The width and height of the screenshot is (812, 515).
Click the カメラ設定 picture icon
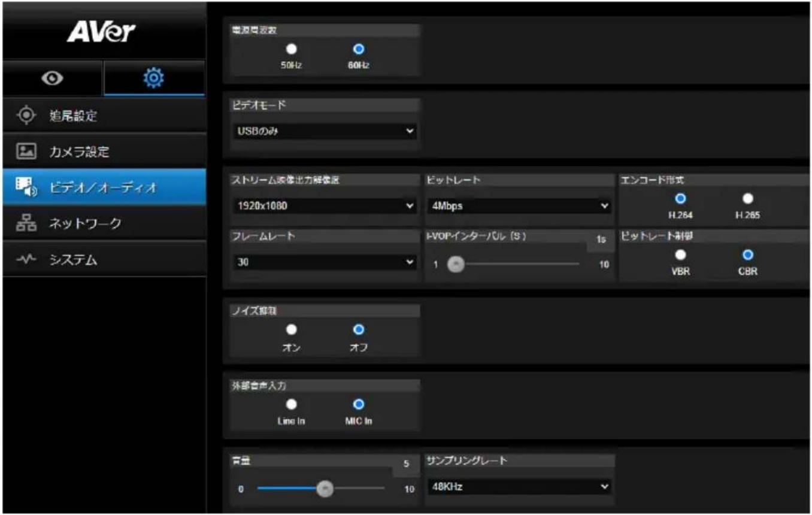tap(25, 152)
